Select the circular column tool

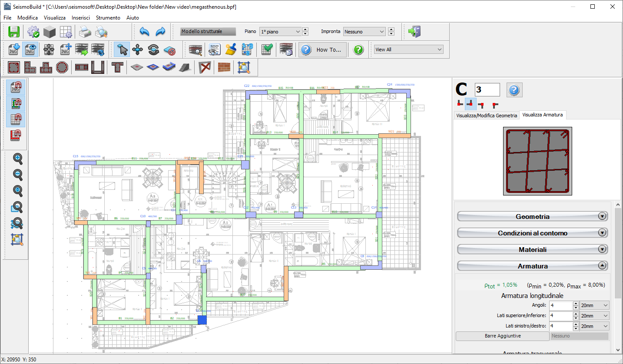[x=62, y=67]
